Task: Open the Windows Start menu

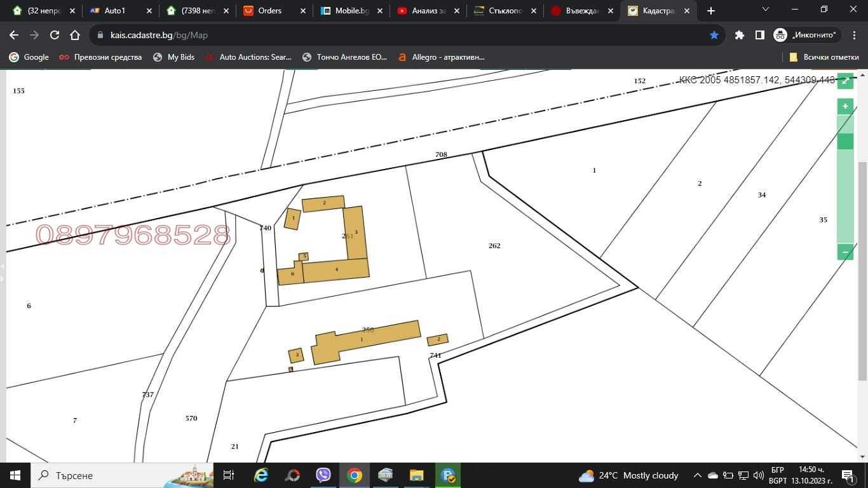Action: (15, 475)
